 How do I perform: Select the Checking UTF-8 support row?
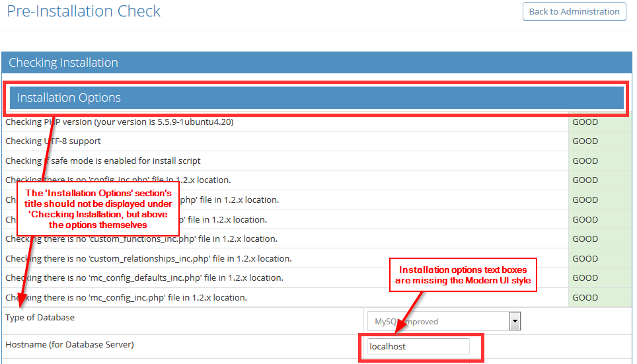[x=53, y=141]
